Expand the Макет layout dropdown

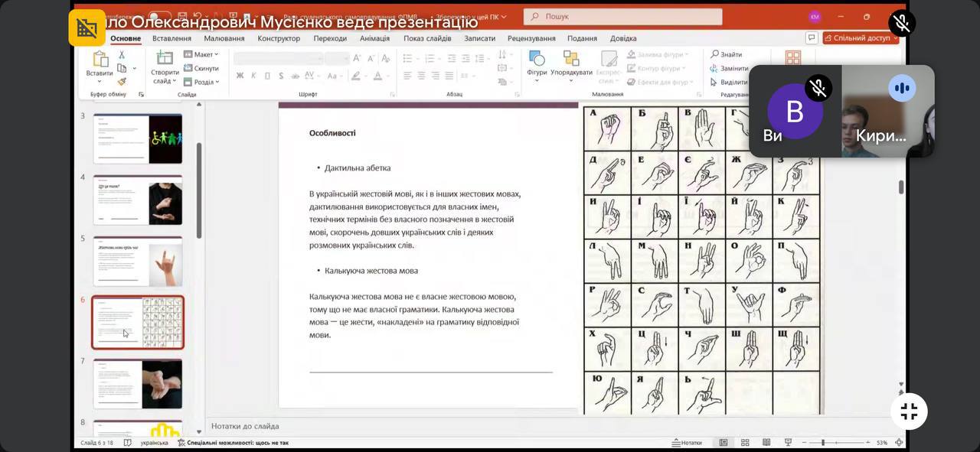tap(201, 54)
